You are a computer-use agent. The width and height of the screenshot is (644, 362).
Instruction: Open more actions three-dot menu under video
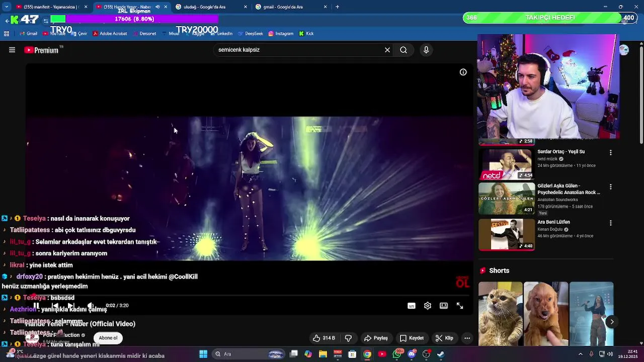[467, 338]
